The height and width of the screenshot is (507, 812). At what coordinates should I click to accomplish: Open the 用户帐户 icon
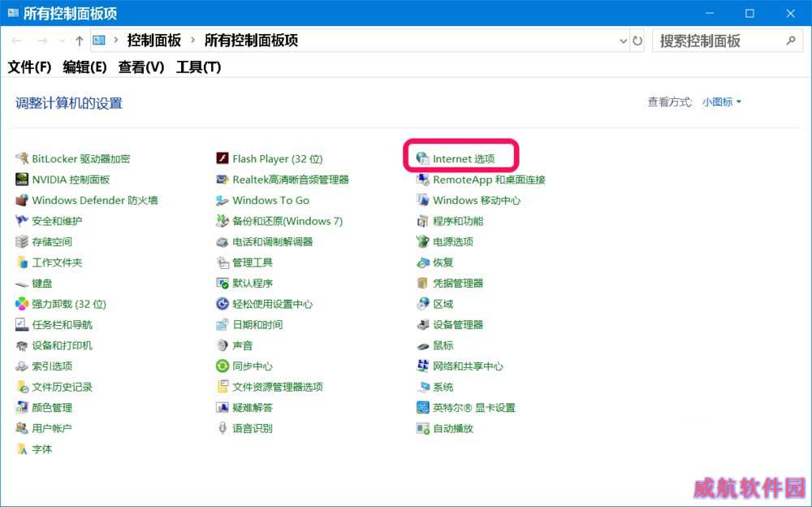tap(22, 428)
